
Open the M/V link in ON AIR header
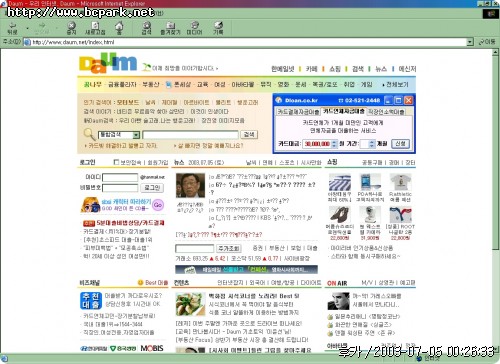(367, 283)
